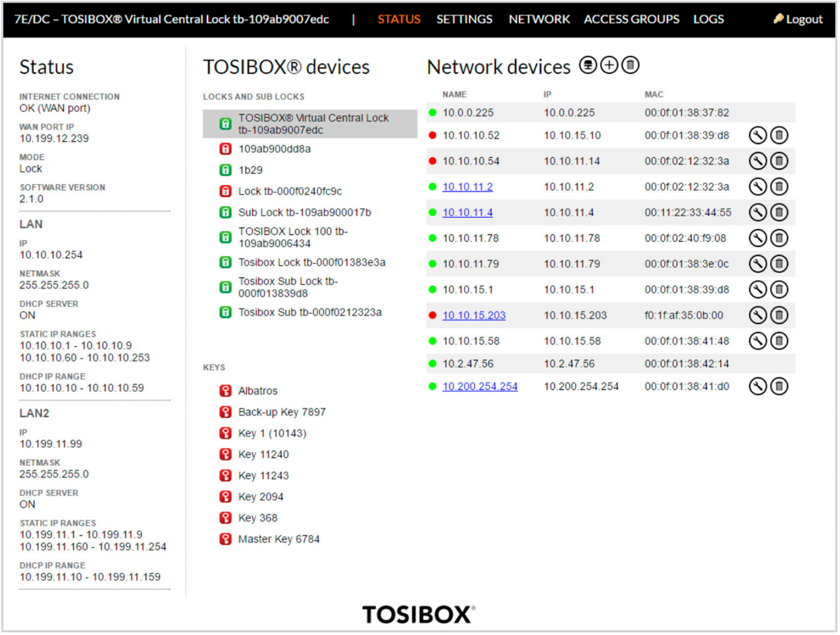Click the trash icon beside Network devices heading

[x=631, y=65]
